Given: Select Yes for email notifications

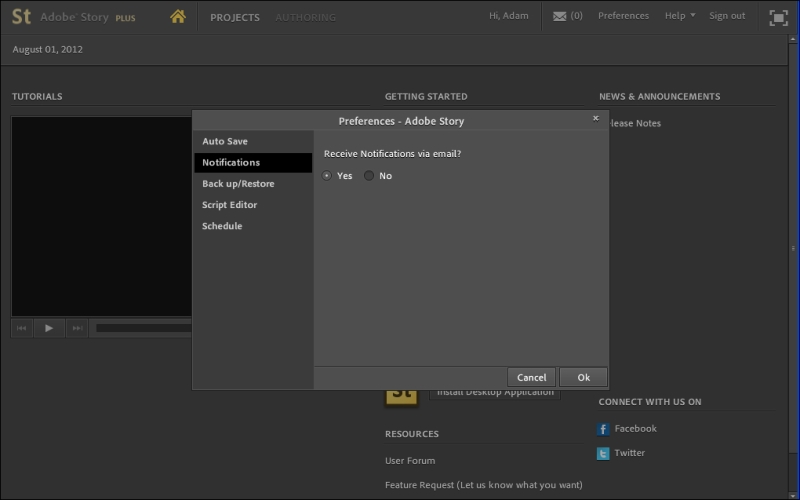Looking at the screenshot, I should coord(327,176).
